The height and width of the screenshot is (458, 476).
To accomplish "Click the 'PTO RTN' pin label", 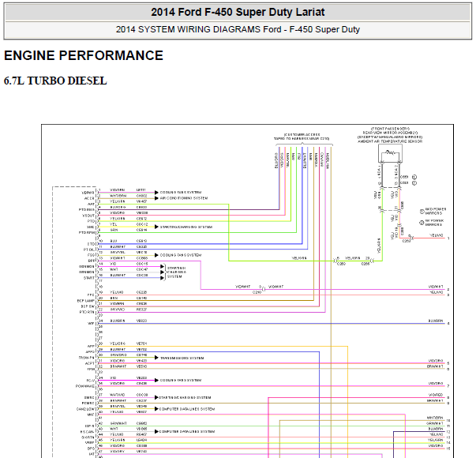I will 87,312.
